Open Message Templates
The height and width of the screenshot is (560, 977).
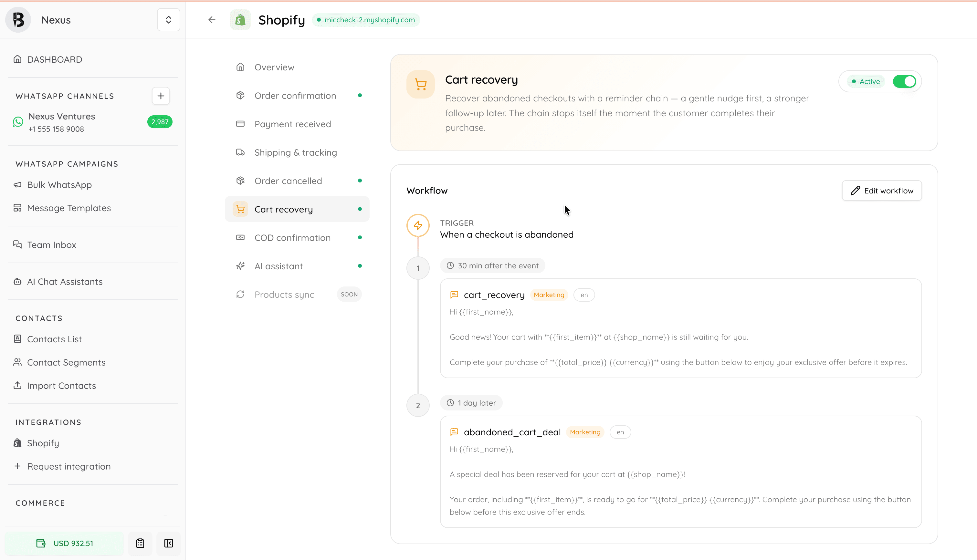tap(69, 208)
